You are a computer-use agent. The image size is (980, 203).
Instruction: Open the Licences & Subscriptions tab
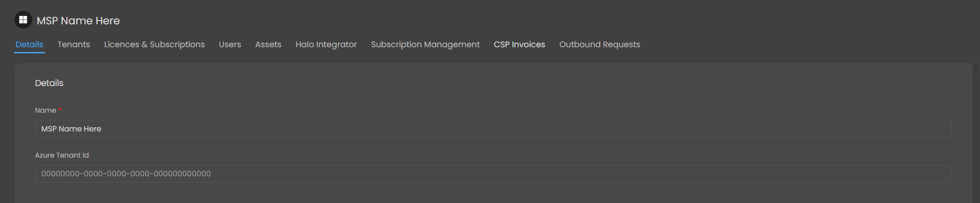154,44
